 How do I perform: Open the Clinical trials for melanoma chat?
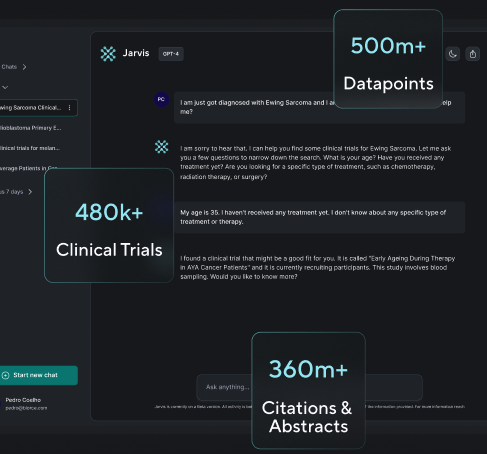tap(30, 148)
